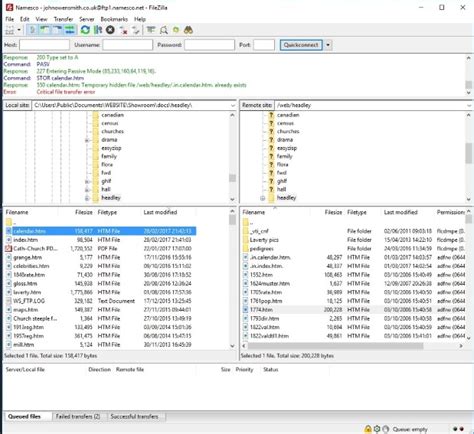
Task: Expand the local hall folder
Action: pyautogui.click(x=87, y=190)
